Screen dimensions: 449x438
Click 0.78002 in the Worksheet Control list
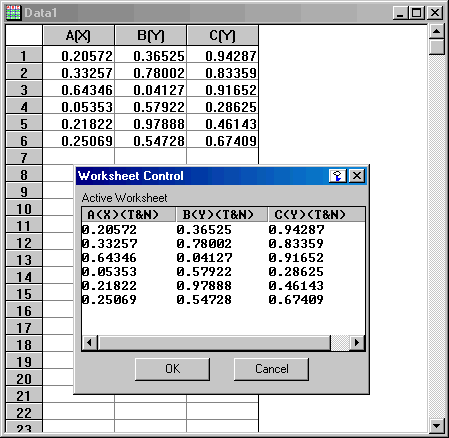click(x=204, y=244)
